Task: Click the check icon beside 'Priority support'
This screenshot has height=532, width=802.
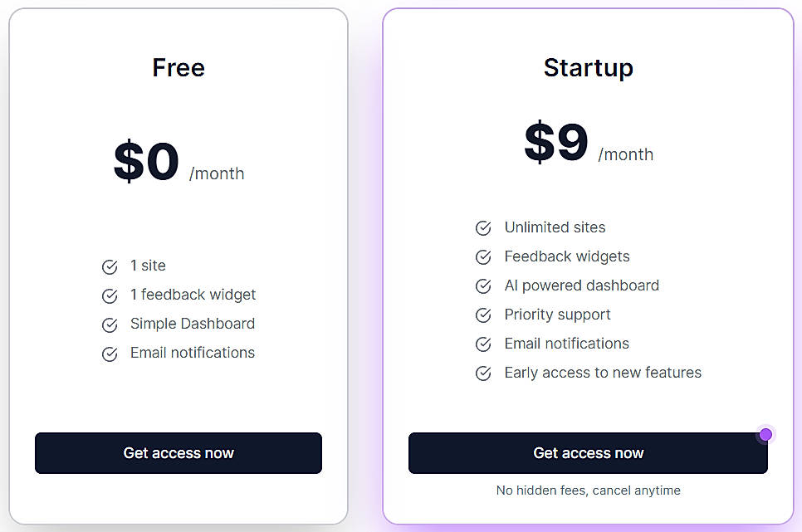Action: [483, 315]
